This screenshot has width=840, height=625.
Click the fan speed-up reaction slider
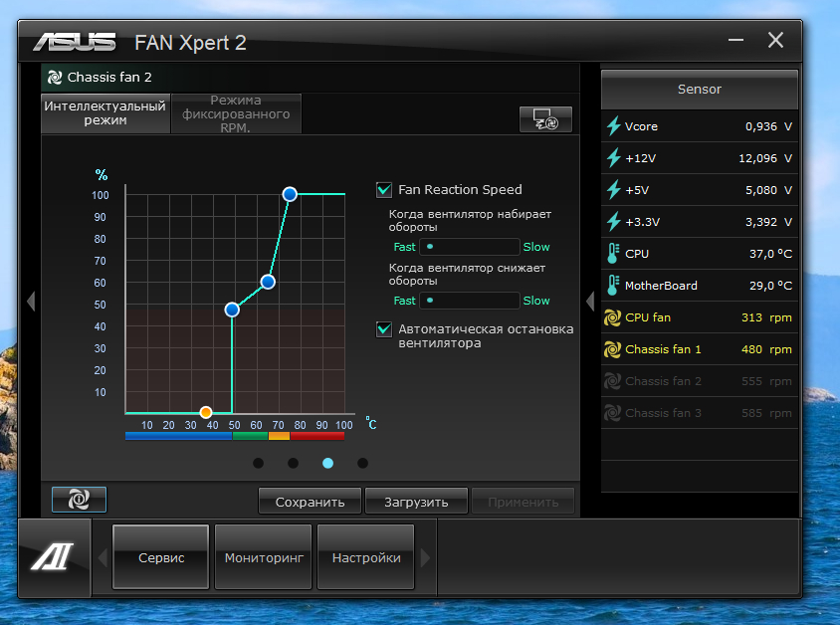tap(470, 247)
